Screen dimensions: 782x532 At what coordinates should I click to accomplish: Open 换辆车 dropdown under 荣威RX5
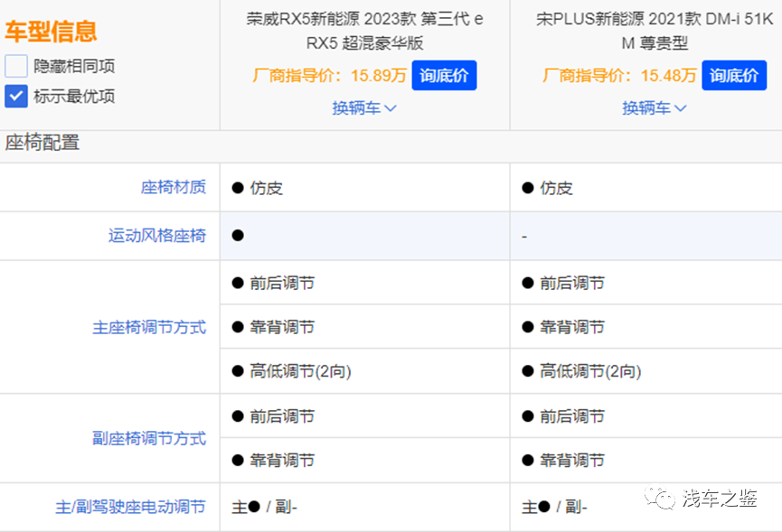[364, 108]
